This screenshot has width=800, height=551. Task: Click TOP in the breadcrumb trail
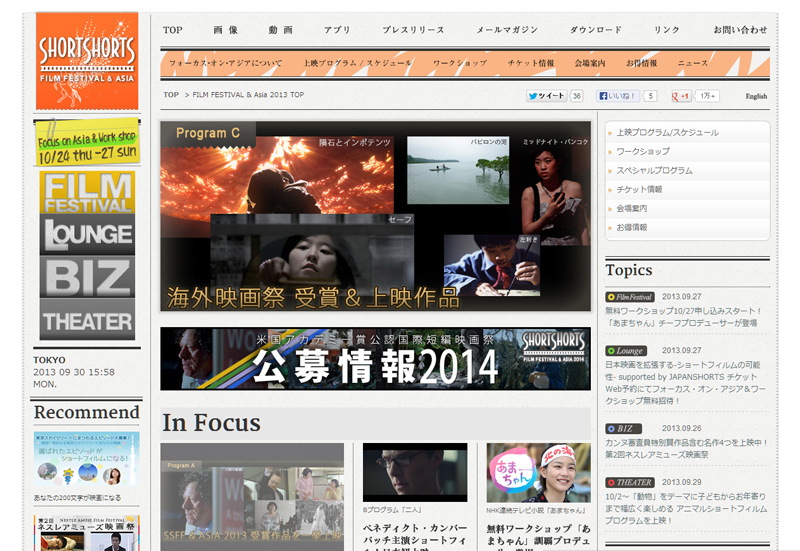(x=171, y=95)
